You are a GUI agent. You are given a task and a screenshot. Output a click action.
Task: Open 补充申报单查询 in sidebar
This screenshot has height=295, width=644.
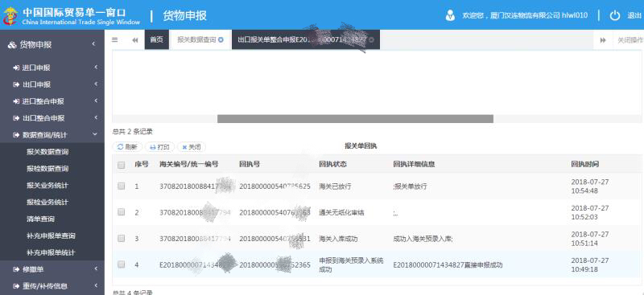pyautogui.click(x=51, y=236)
